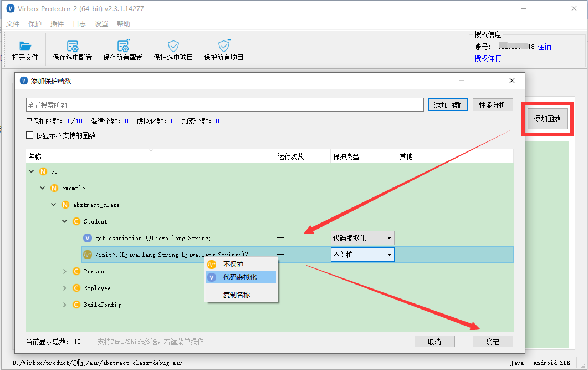Click the Virbox Protector logo in main title bar
Image resolution: width=588 pixels, height=370 pixels.
(x=11, y=8)
